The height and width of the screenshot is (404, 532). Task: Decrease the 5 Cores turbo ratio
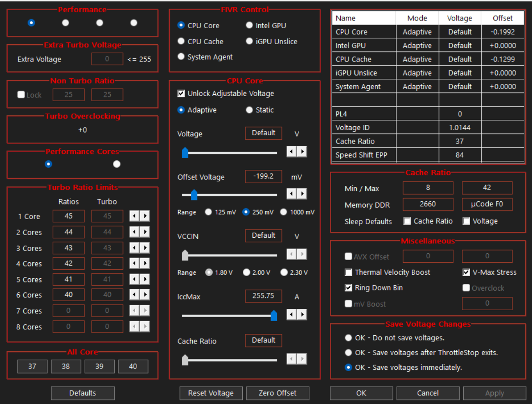click(134, 279)
